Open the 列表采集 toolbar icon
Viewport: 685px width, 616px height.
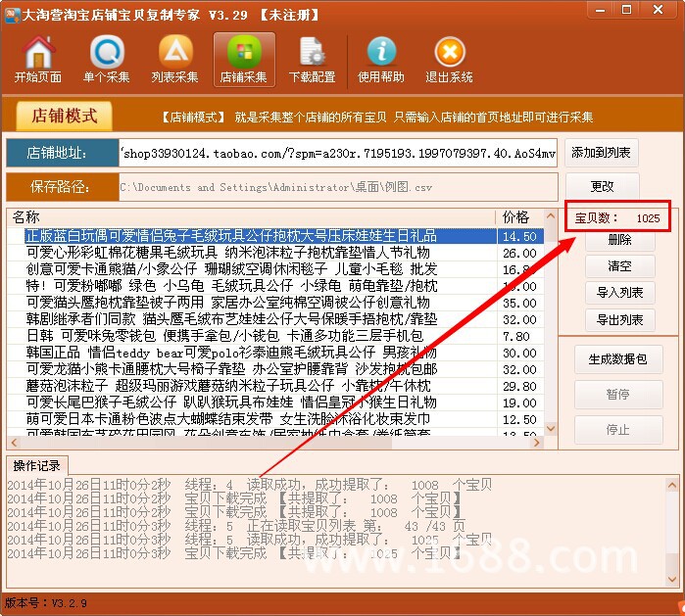coord(175,60)
